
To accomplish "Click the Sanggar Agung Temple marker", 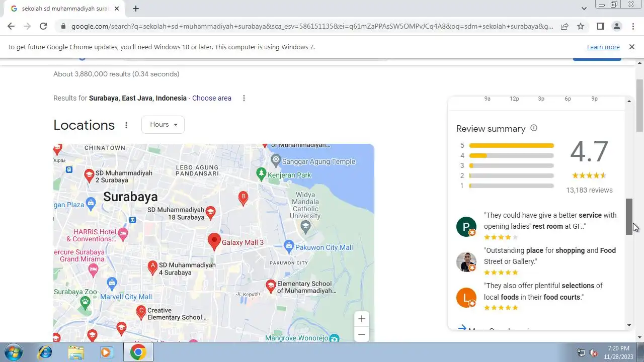I will 275,161.
